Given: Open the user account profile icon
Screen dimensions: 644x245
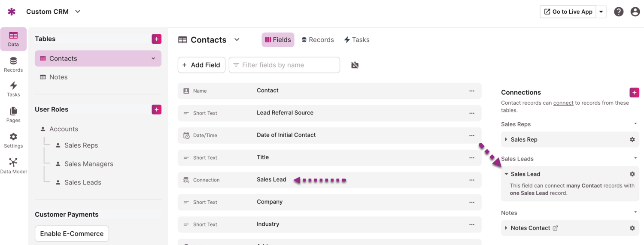Looking at the screenshot, I should [635, 12].
